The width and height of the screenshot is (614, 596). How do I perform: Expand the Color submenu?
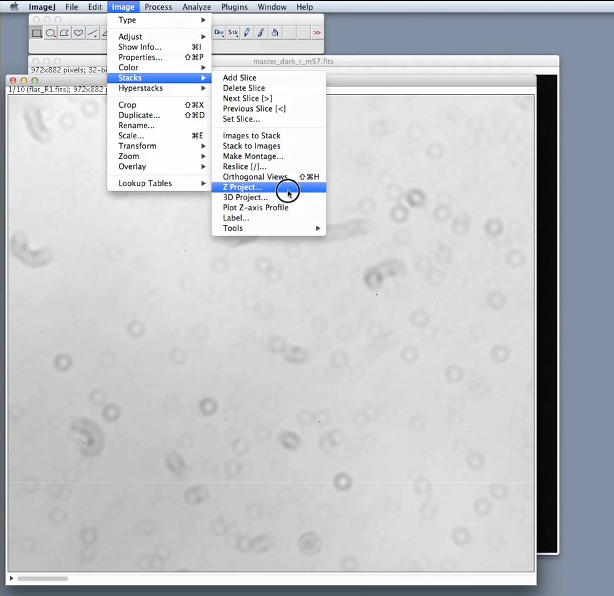click(x=159, y=67)
